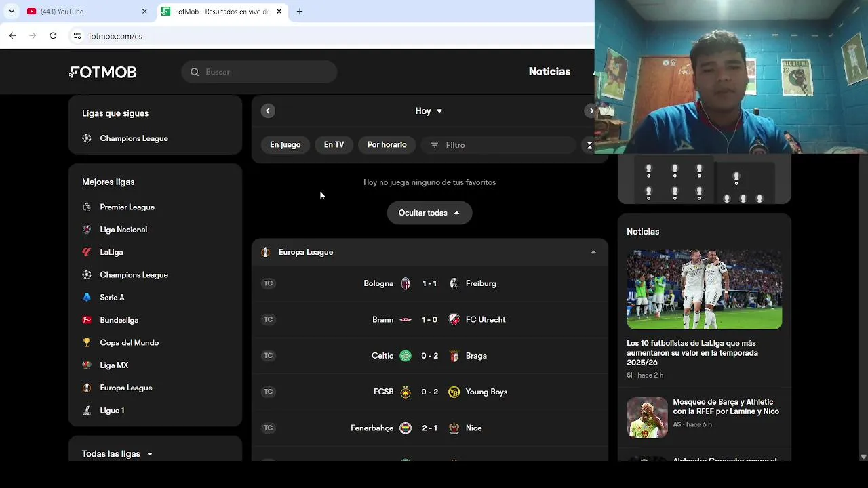Collapse the Europa League section chevron

(593, 252)
